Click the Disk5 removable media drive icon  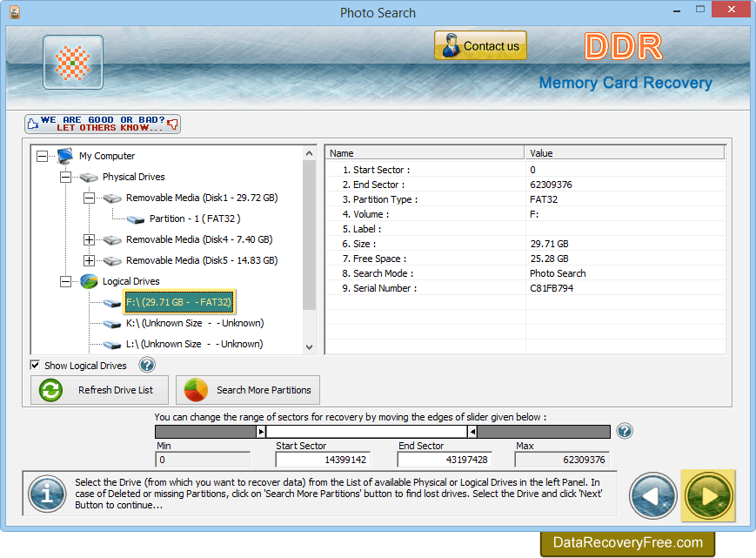pos(112,261)
